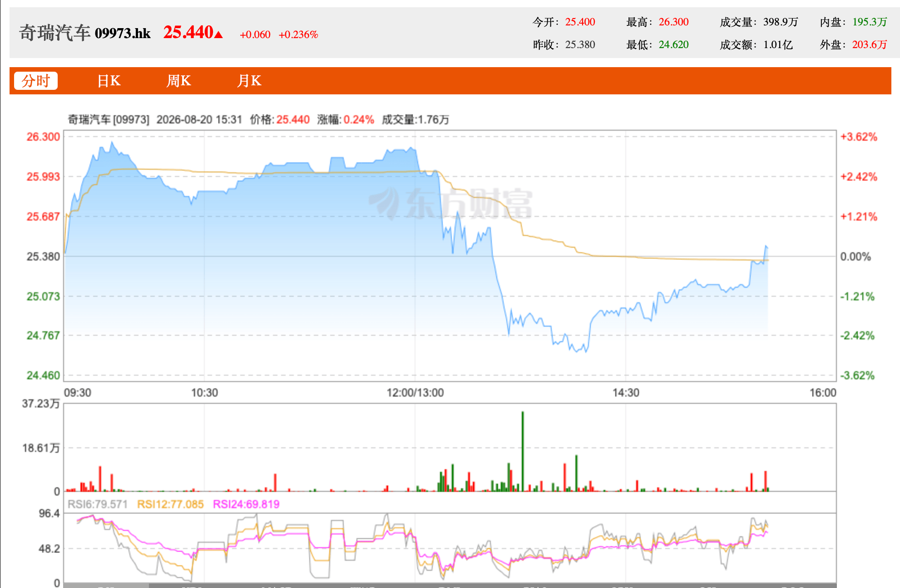Click the 24.460 price axis label
Image resolution: width=900 pixels, height=588 pixels.
click(x=43, y=375)
